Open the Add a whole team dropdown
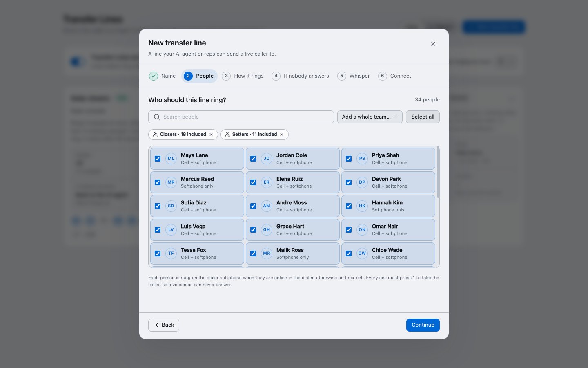This screenshot has width=588, height=368. (x=370, y=117)
